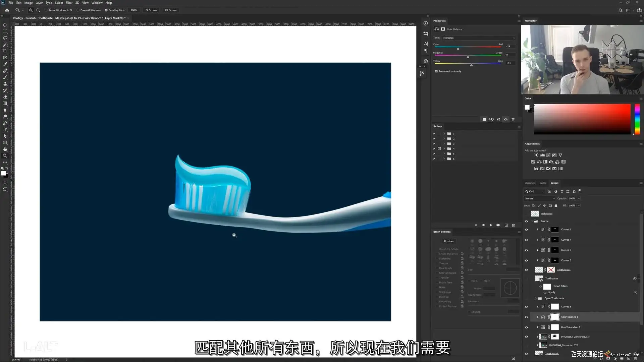Select the Lasso tool

(5, 38)
